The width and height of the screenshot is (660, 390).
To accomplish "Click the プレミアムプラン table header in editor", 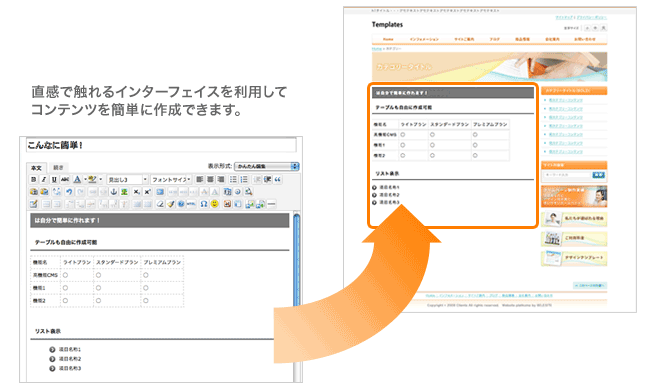I will coord(162,262).
